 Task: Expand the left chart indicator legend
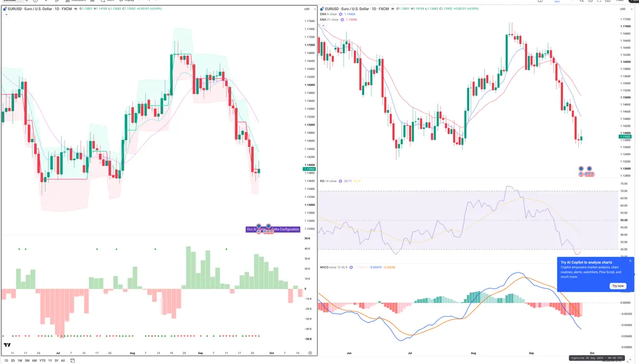click(x=6, y=14)
